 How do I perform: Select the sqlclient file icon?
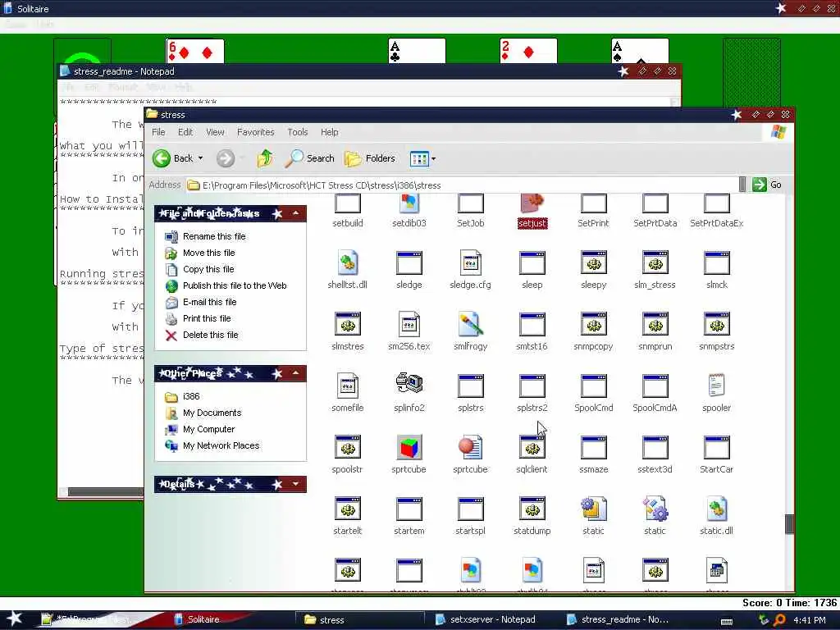point(532,447)
